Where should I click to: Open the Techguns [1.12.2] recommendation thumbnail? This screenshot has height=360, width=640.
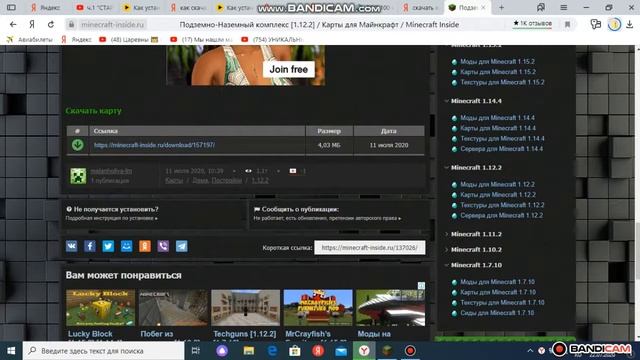(245, 308)
